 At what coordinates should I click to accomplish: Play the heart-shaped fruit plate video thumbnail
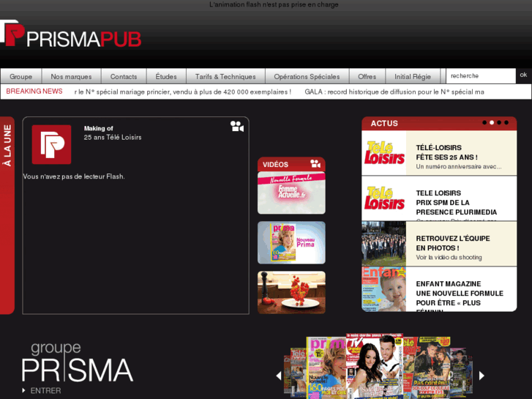pos(291,292)
